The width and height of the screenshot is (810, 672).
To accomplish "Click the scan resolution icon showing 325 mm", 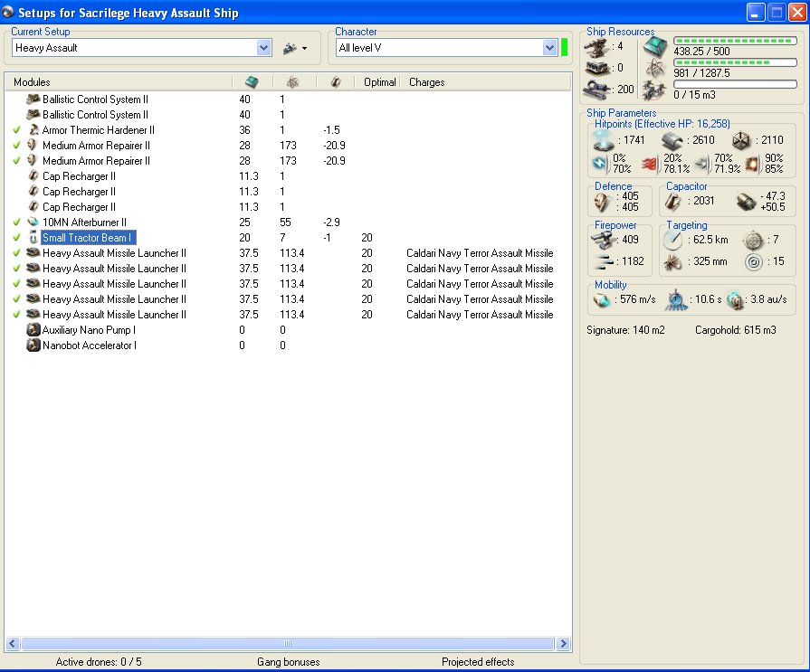I will [x=672, y=261].
